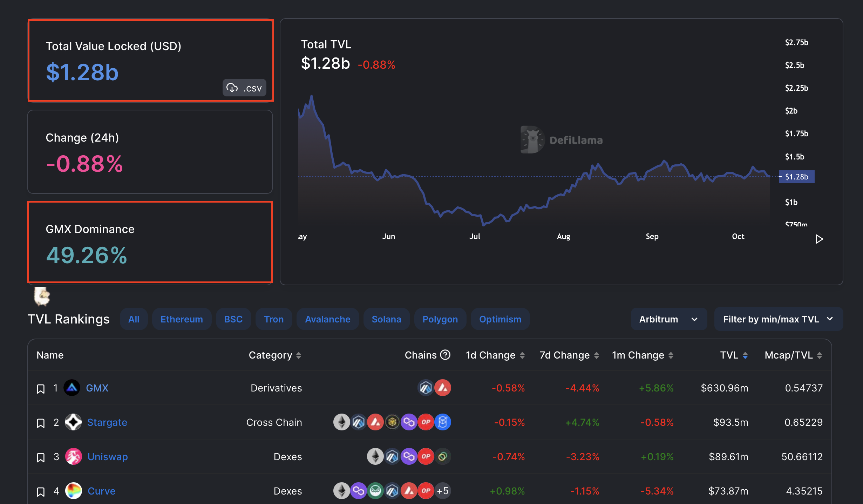The height and width of the screenshot is (504, 863).
Task: Click Arbitrum chain icon in GMX row
Action: point(426,388)
